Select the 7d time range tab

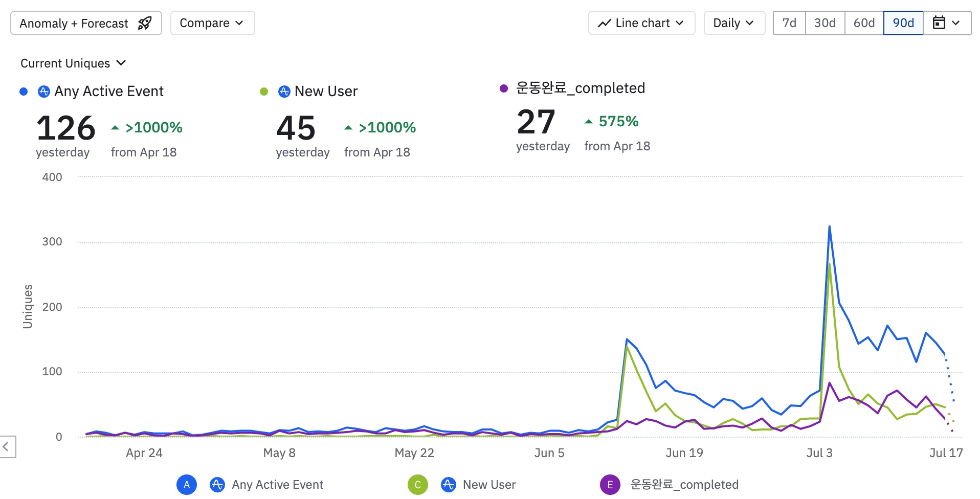(x=789, y=23)
